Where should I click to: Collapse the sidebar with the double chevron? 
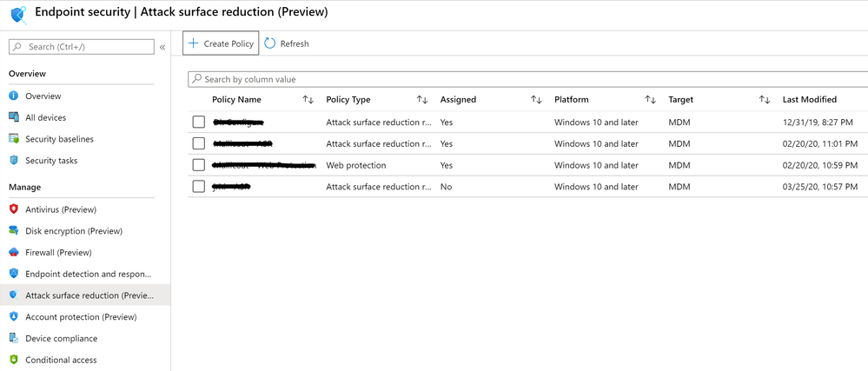[162, 47]
